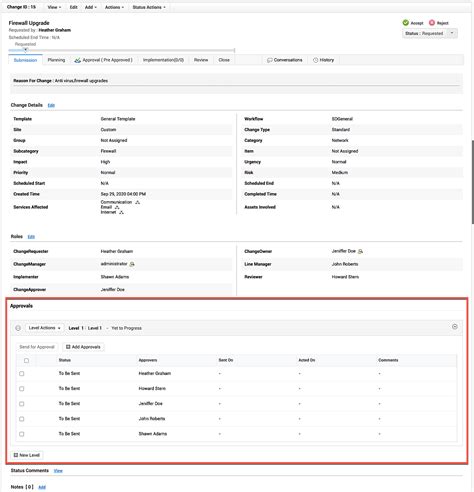The image size is (474, 492).
Task: Expand the Status Actions menu
Action: 149,7
